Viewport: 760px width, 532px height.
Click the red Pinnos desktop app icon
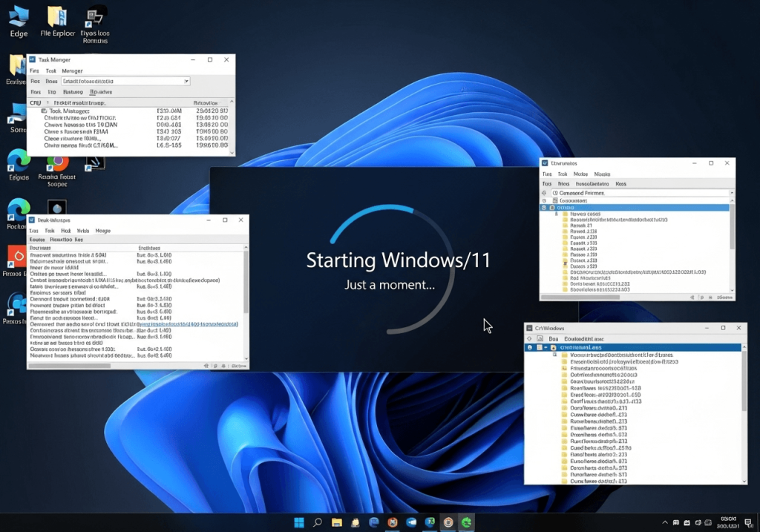[17, 257]
